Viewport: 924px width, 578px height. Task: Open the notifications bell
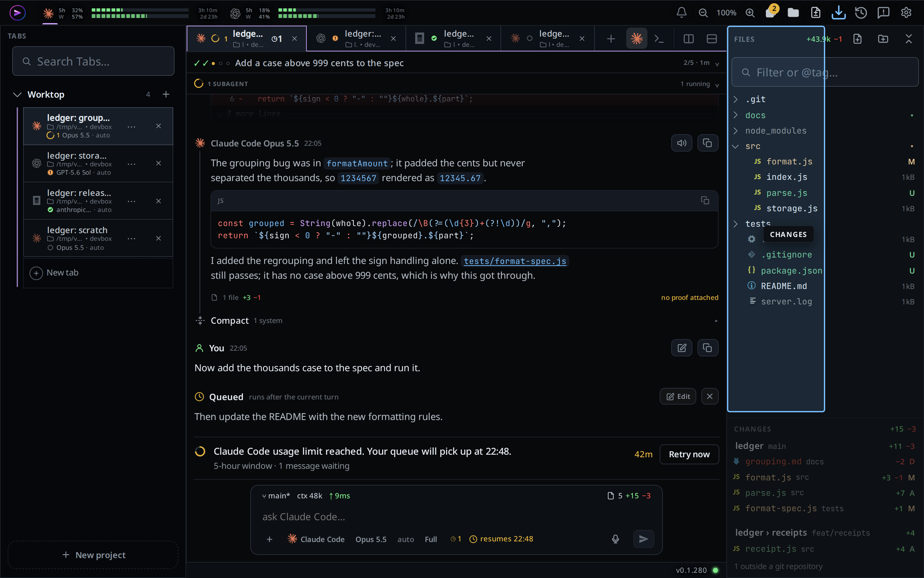(681, 13)
